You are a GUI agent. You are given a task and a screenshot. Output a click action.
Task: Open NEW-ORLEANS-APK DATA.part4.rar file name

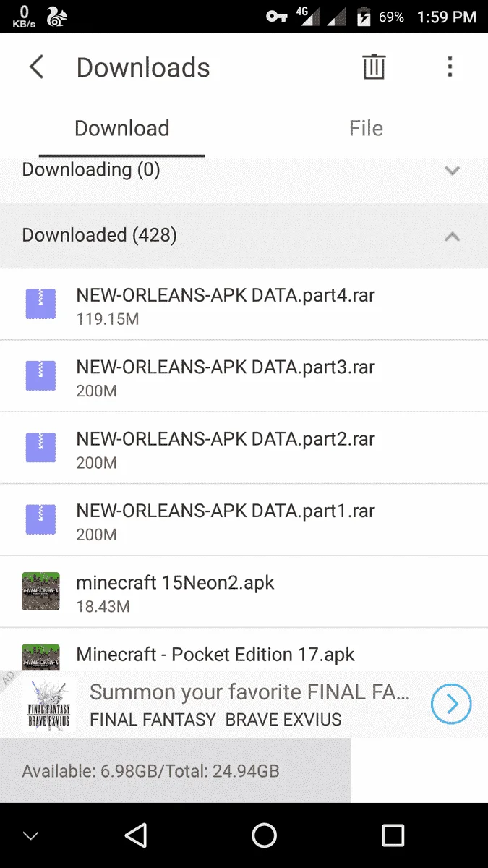pyautogui.click(x=226, y=295)
